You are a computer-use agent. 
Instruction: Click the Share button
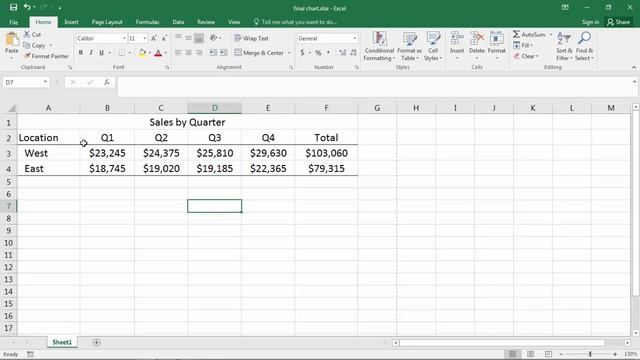(618, 22)
